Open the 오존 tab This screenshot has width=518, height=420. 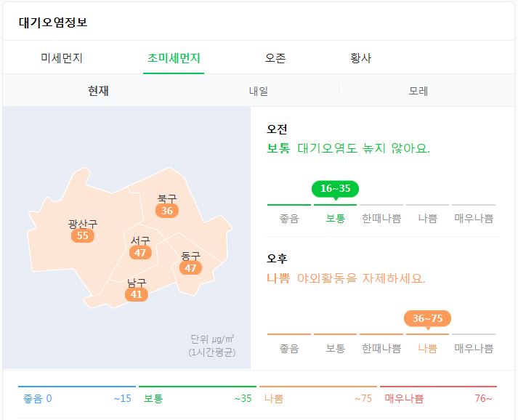(275, 58)
